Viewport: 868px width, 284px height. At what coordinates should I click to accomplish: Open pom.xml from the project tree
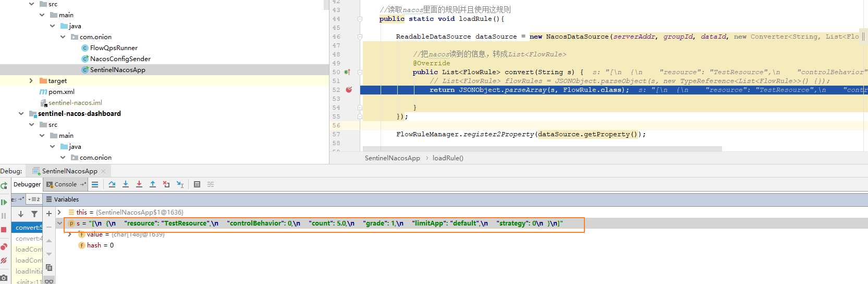point(61,91)
